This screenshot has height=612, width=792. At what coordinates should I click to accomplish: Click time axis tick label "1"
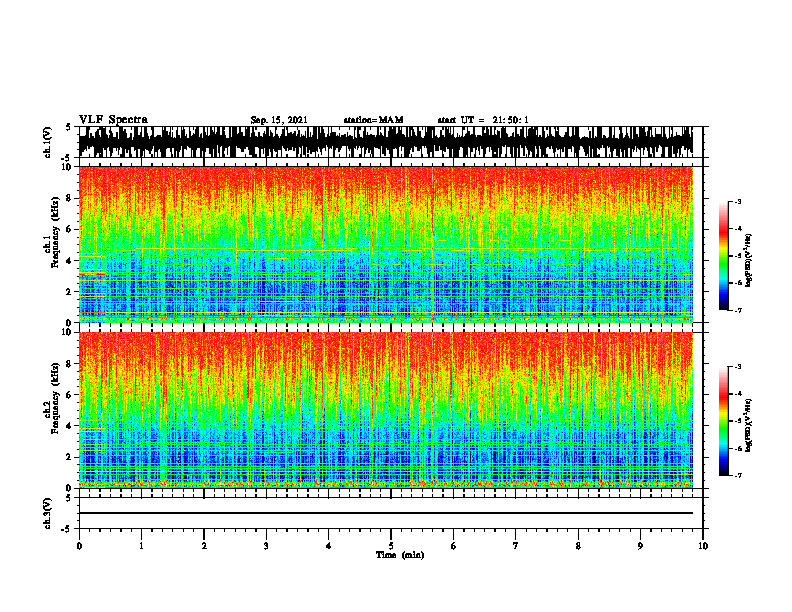[x=141, y=546]
